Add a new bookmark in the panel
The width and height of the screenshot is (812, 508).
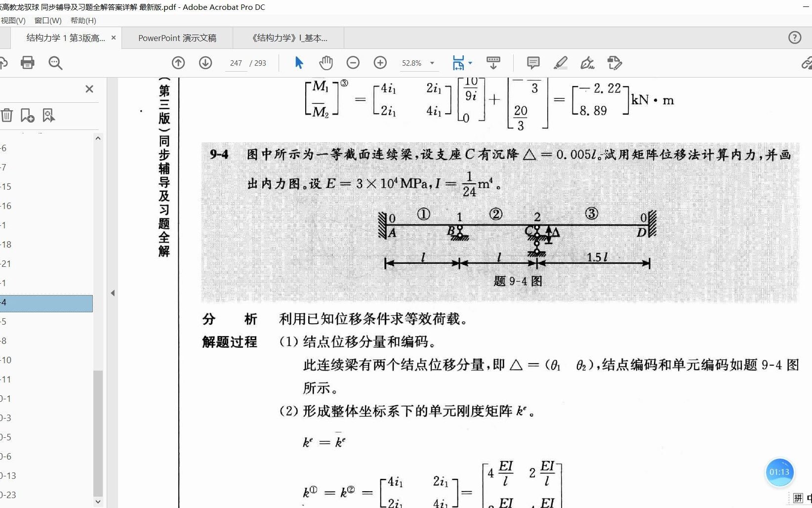click(x=27, y=115)
